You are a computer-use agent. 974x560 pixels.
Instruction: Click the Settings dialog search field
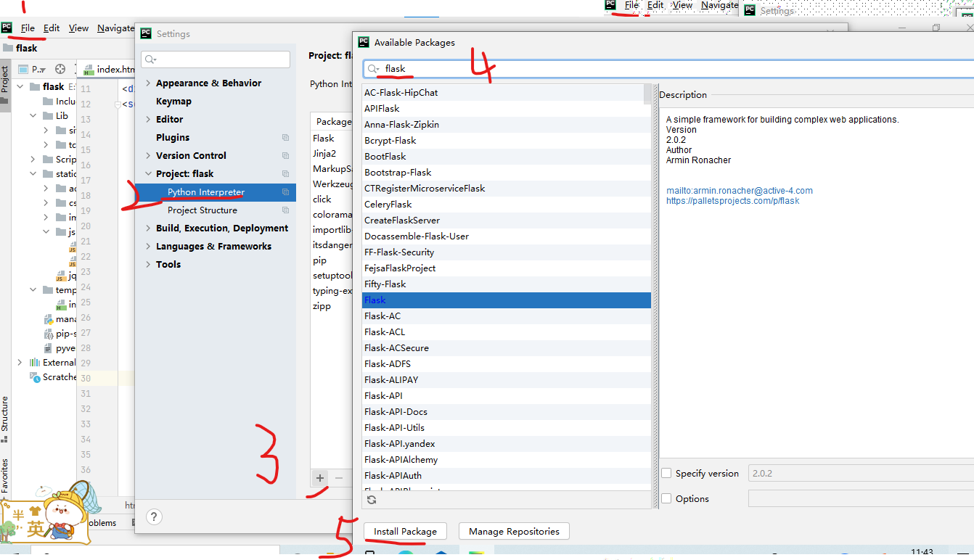click(x=216, y=59)
